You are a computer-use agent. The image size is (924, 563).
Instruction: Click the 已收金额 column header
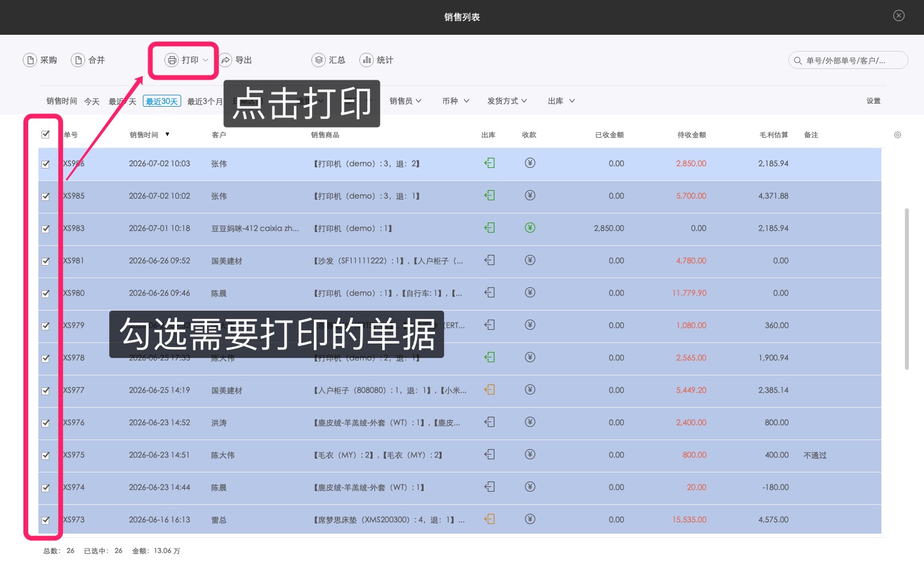click(610, 135)
